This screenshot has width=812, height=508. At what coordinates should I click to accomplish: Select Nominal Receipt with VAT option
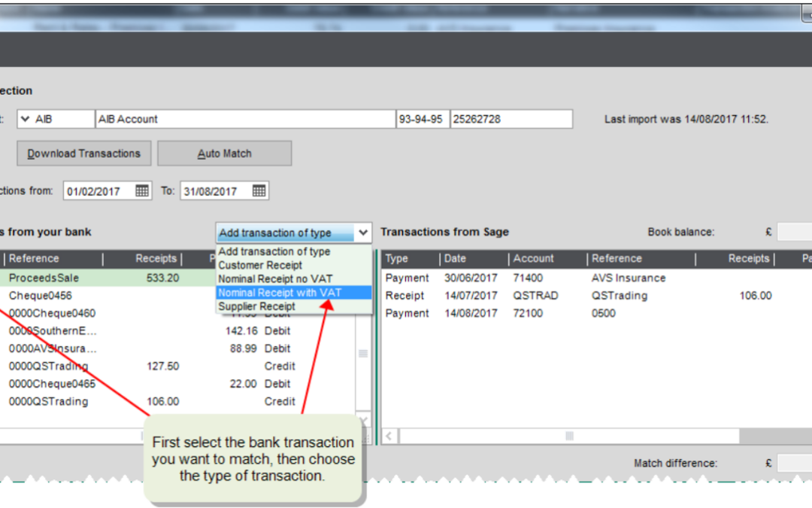tap(280, 293)
